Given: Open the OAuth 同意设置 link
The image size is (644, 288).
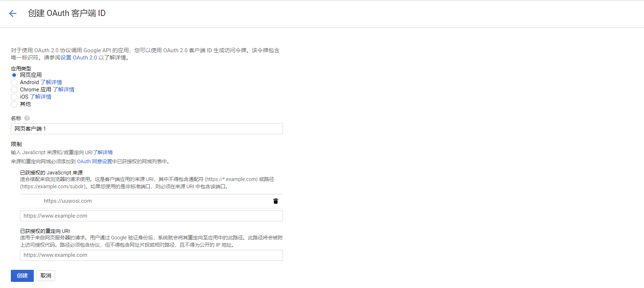Looking at the screenshot, I should 94,161.
